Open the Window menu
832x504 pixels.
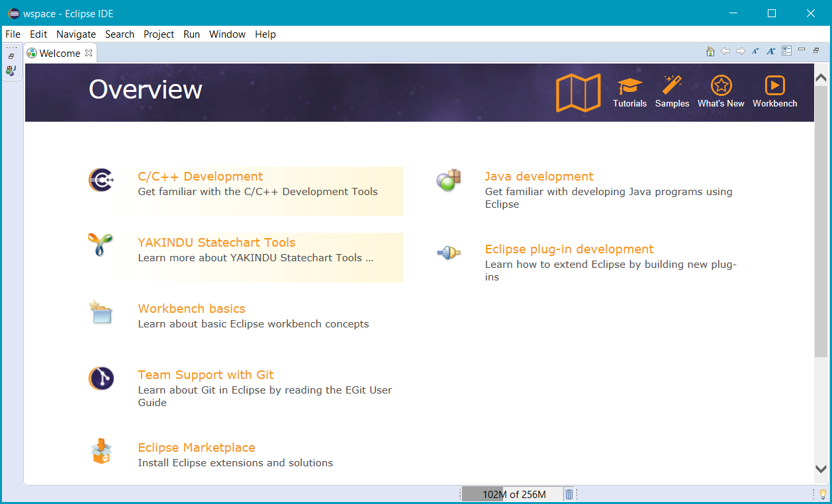[227, 34]
